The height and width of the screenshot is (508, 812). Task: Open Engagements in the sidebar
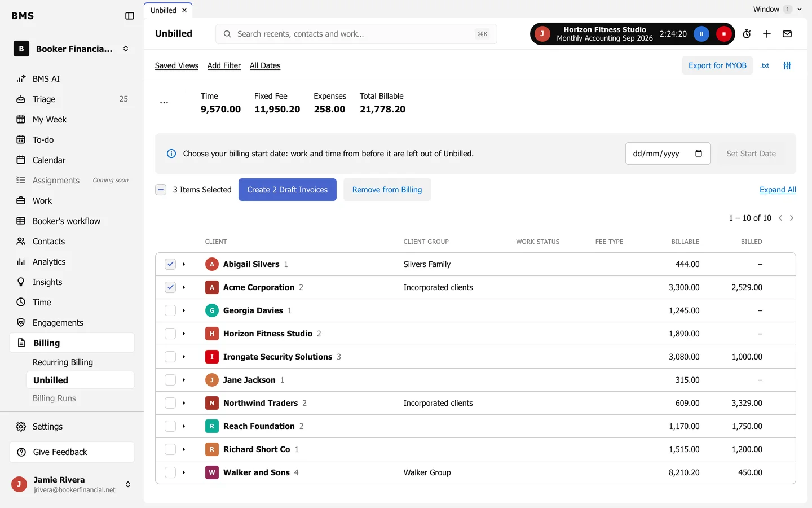coord(72,323)
